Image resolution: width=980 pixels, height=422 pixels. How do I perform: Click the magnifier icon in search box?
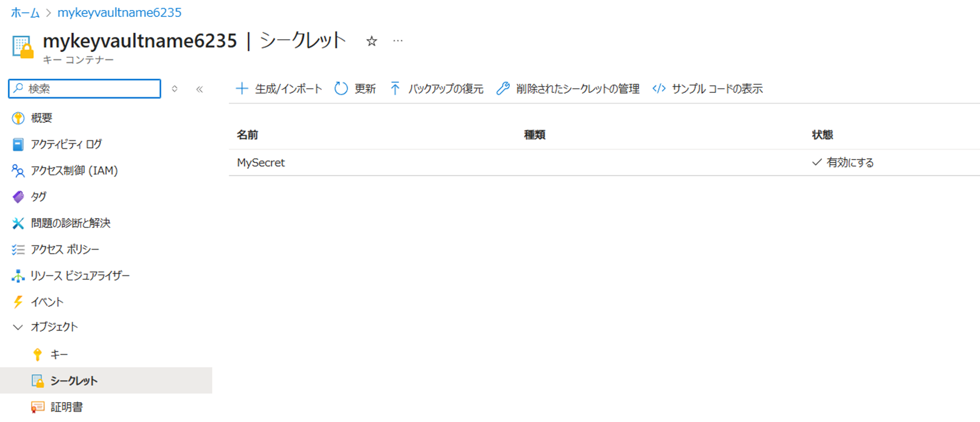19,88
